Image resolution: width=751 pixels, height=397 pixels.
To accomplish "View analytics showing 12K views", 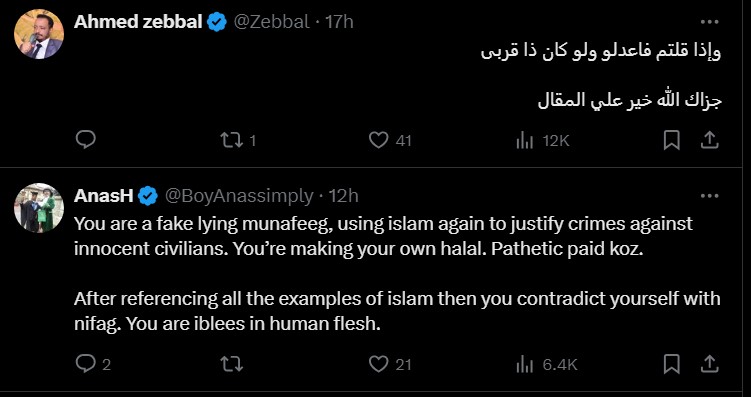I will tap(543, 141).
